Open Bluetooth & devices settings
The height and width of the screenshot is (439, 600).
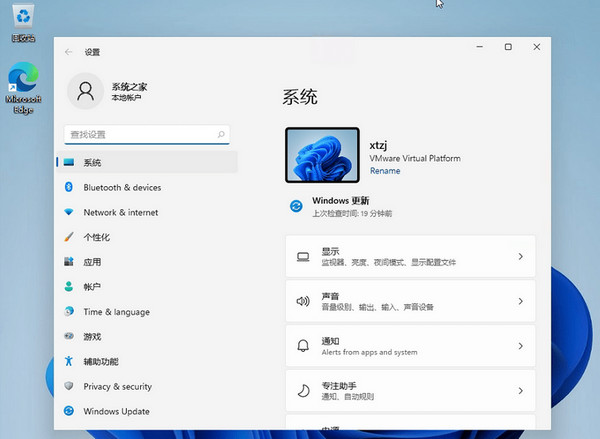[x=147, y=187]
